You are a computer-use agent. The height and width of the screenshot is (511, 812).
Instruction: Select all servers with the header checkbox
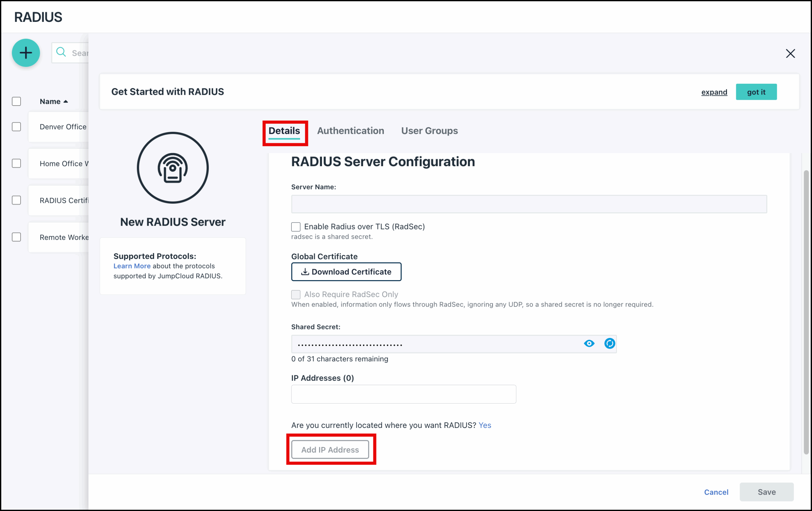tap(16, 101)
